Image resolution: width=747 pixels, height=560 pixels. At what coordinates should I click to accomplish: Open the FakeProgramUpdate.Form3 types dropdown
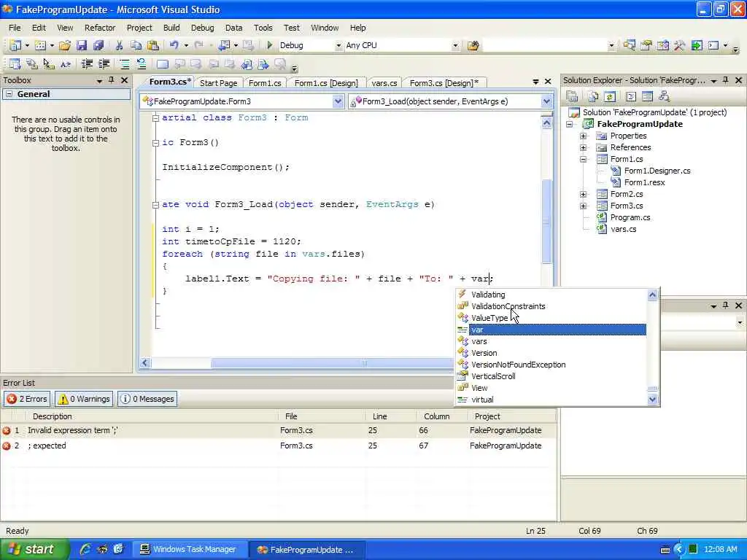pyautogui.click(x=338, y=101)
